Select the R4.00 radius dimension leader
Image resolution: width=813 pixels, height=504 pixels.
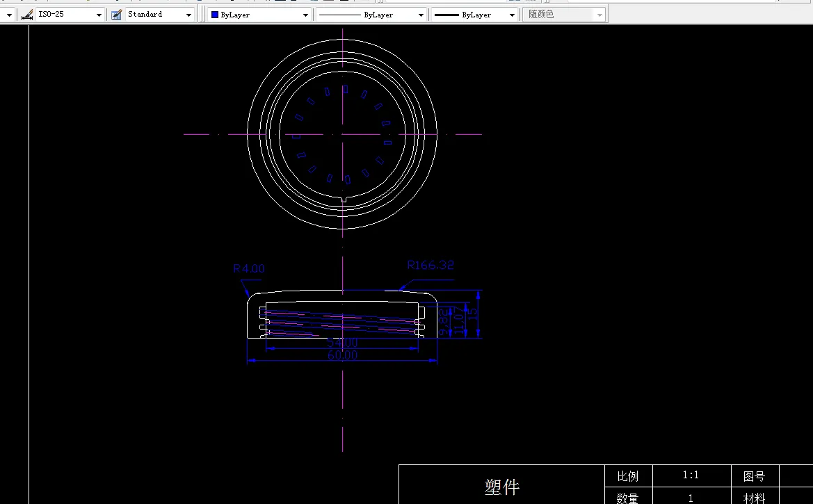tap(249, 268)
